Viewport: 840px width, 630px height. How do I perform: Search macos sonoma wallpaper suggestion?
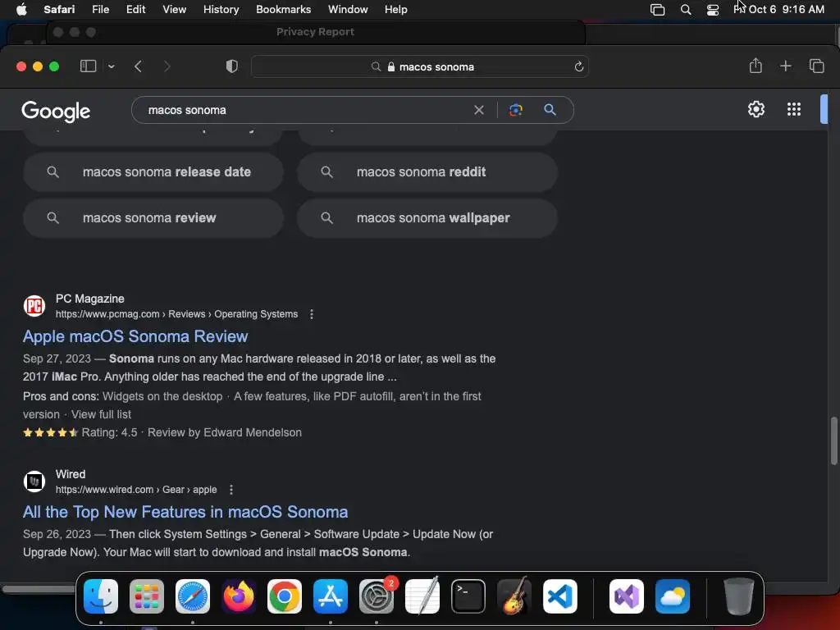click(427, 218)
